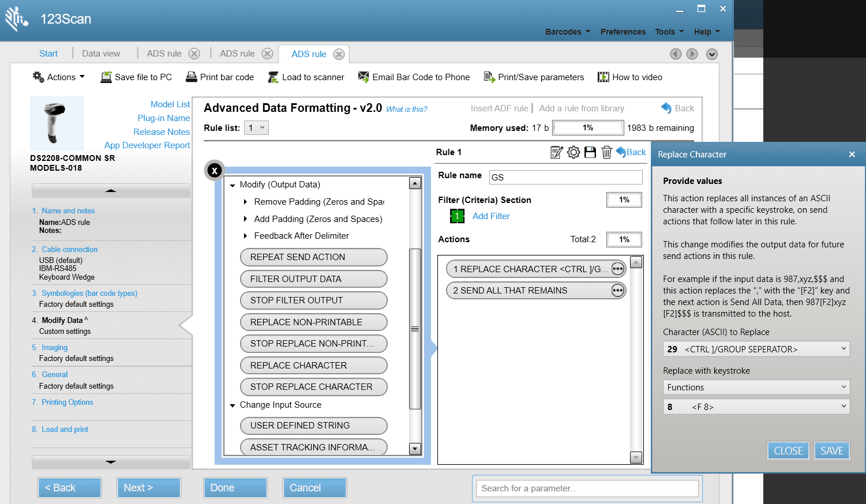Click the rule edit notes icon

tap(556, 152)
